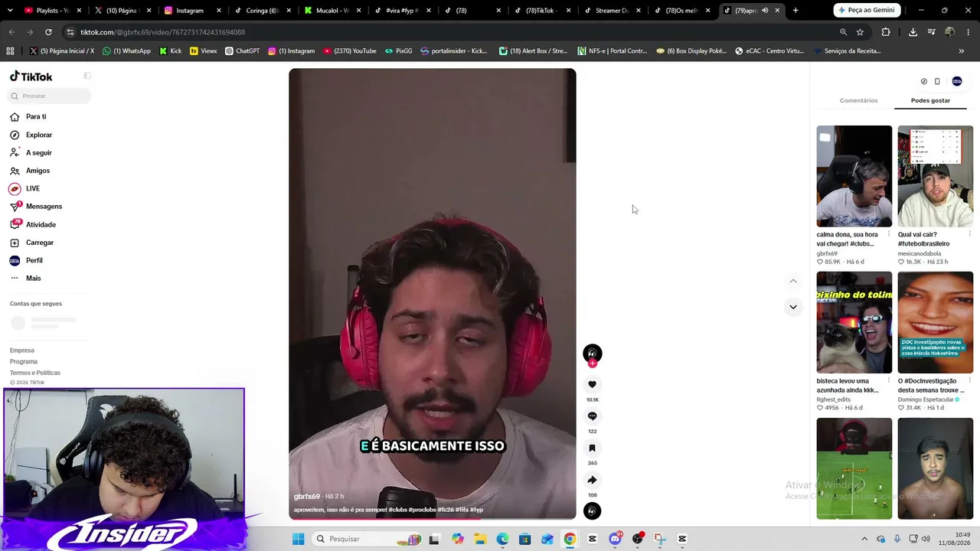Screen dimensions: 980x551
Task: Open Chrome extensions puzzle icon
Action: coord(886,32)
